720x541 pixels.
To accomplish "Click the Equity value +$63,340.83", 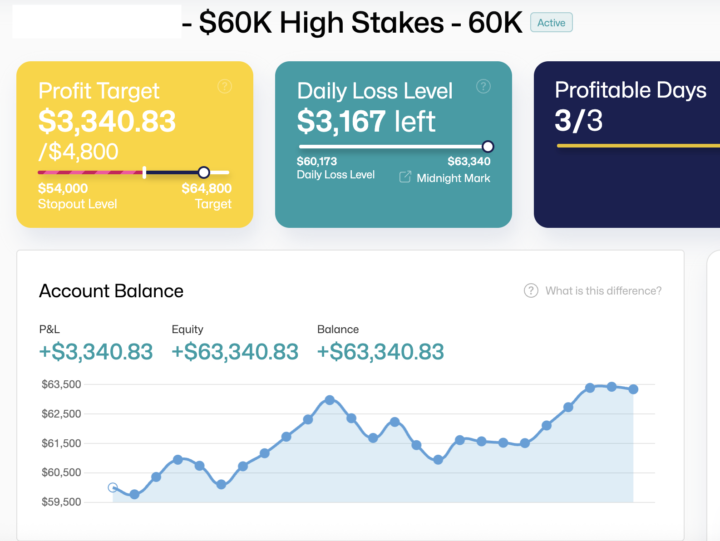I will tap(235, 351).
